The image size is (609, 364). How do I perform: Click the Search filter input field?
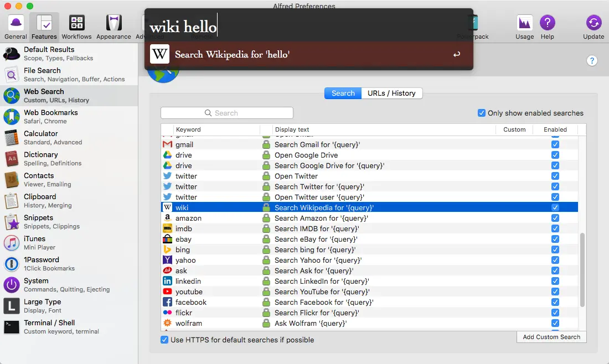pyautogui.click(x=227, y=113)
